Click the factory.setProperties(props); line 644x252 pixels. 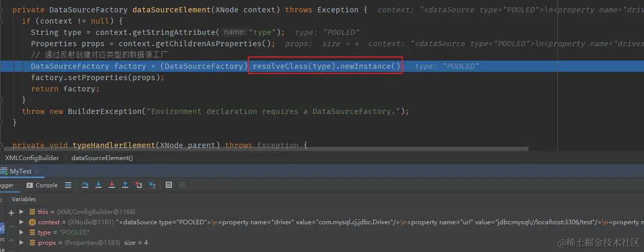(x=97, y=77)
